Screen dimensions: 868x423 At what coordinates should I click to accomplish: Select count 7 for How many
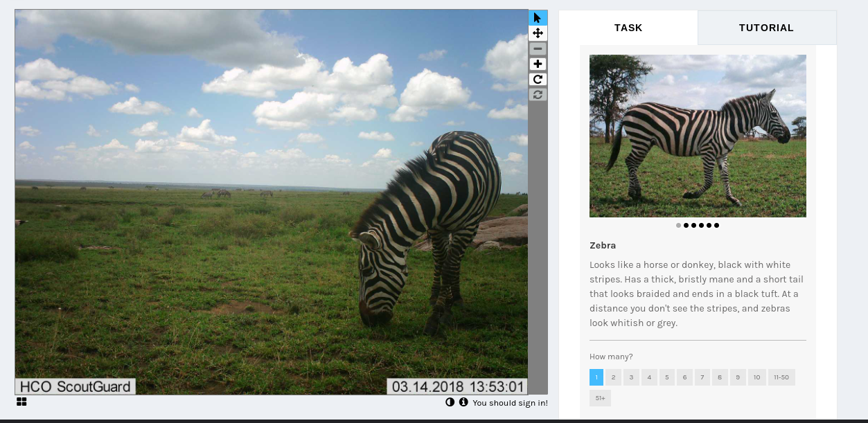click(x=702, y=377)
